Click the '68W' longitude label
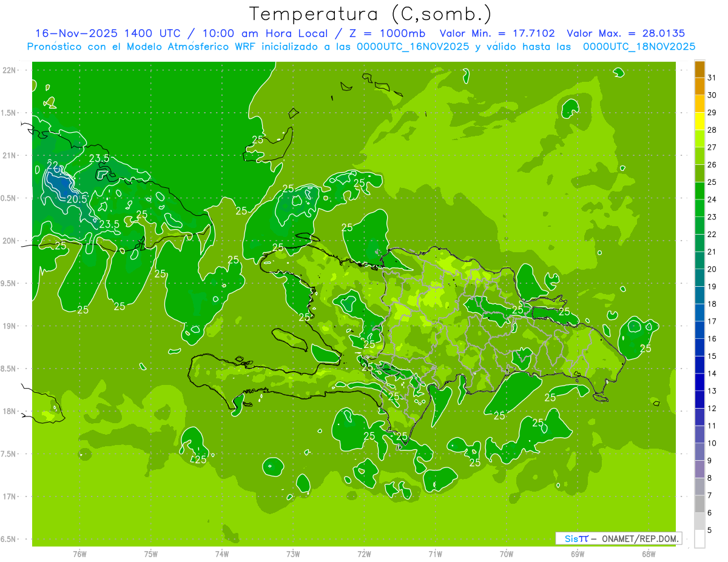The image size is (728, 562). point(649,554)
